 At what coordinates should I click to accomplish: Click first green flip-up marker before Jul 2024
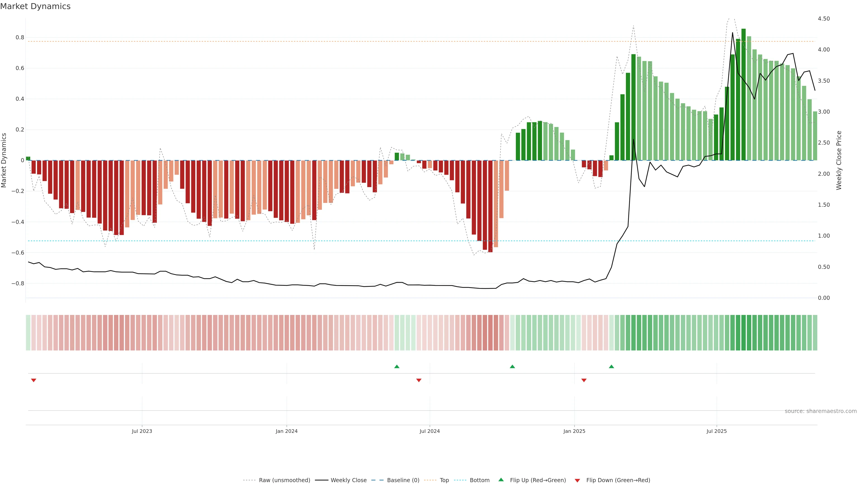click(397, 366)
